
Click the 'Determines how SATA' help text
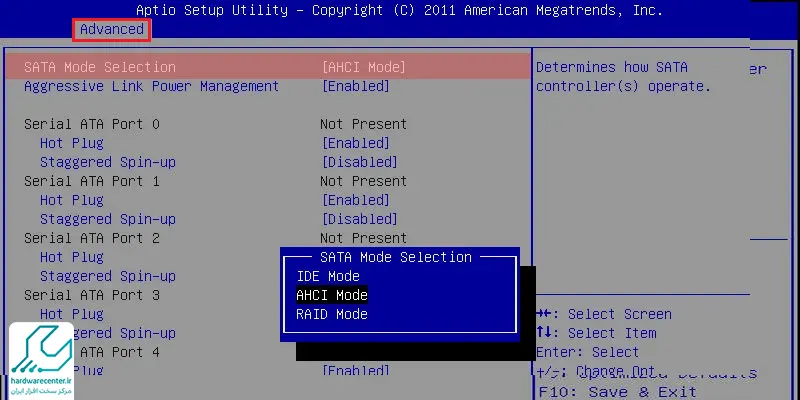(x=612, y=67)
